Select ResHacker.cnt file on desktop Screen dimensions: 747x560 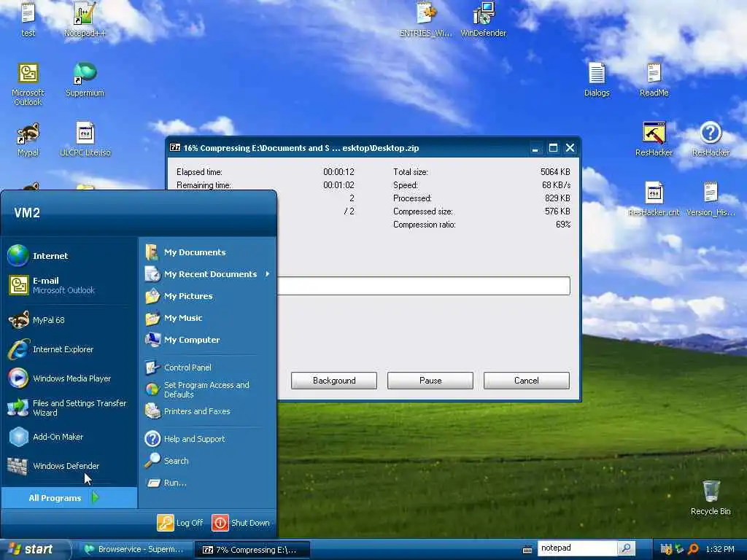click(x=654, y=199)
